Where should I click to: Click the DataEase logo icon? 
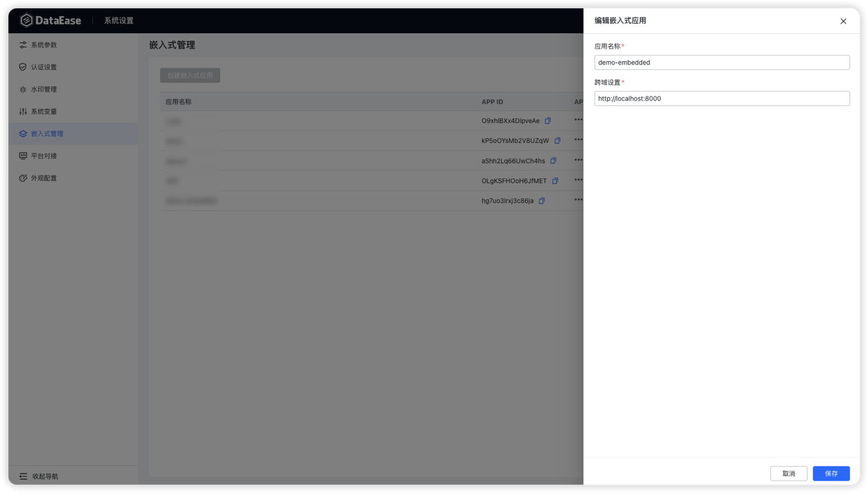(26, 20)
